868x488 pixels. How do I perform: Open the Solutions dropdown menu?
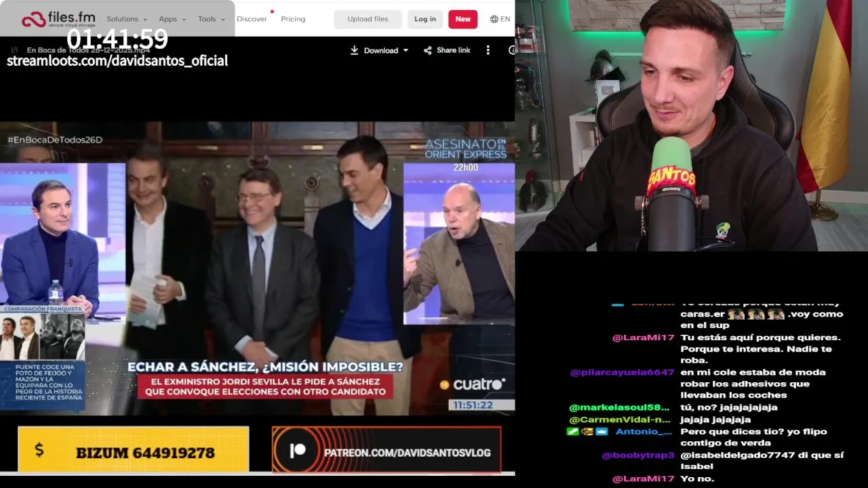coord(127,19)
